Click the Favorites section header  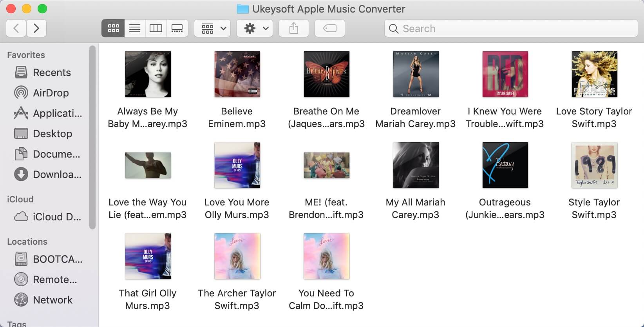click(26, 55)
